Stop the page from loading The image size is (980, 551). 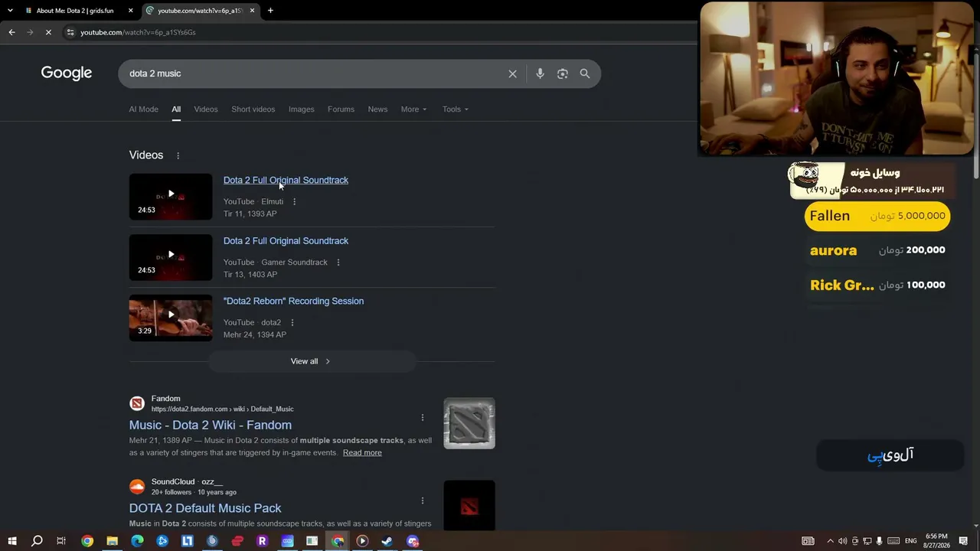48,32
